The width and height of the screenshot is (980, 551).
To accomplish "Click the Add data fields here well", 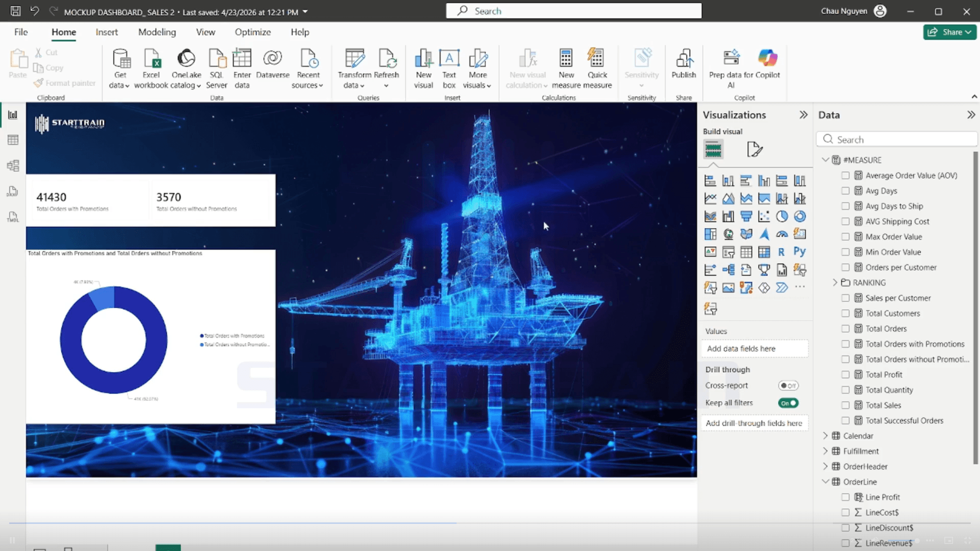I will point(754,348).
